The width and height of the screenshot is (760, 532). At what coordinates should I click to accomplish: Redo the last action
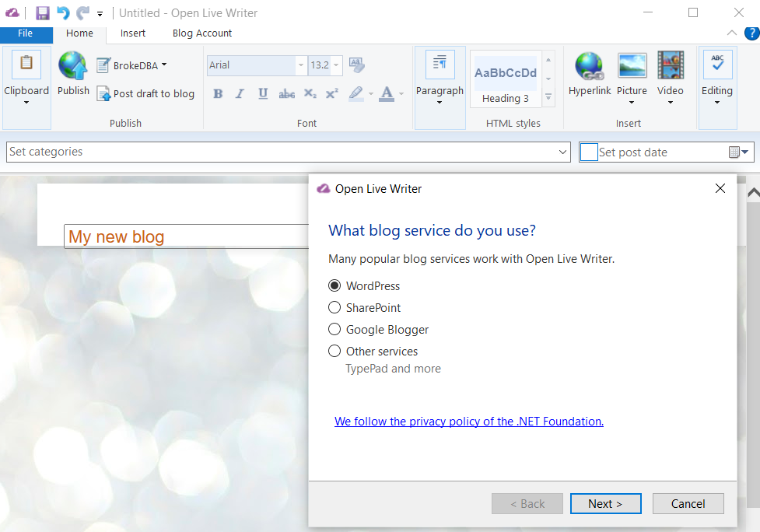point(83,13)
